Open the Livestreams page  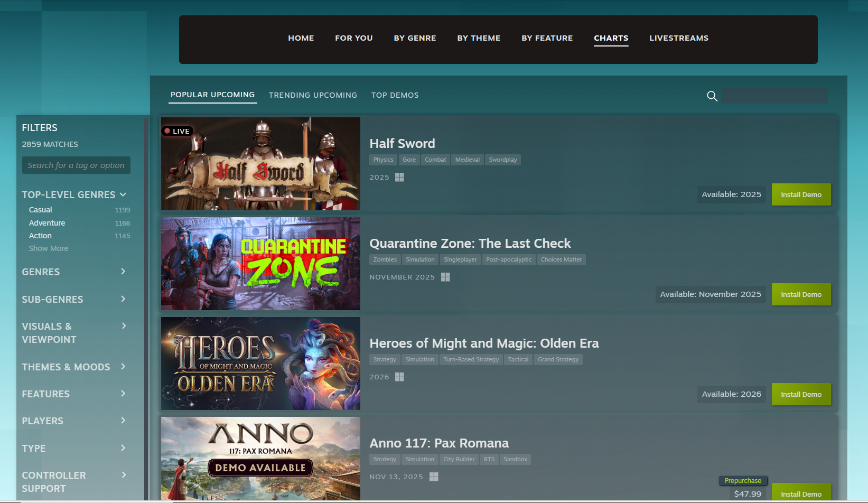coord(679,38)
